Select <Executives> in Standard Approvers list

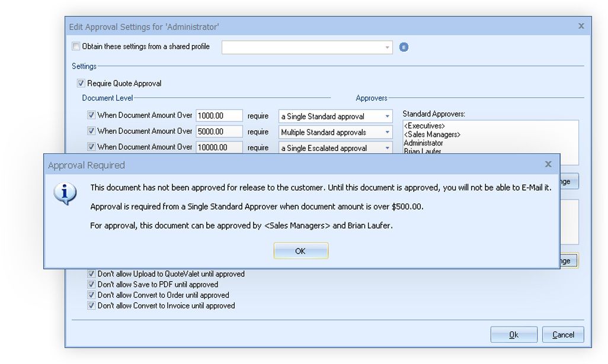coord(424,126)
